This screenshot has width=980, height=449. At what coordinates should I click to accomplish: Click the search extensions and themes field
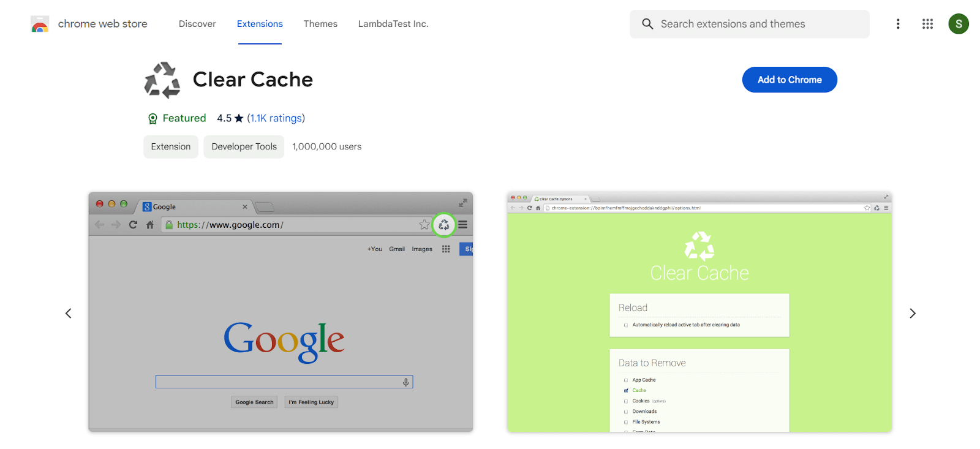pyautogui.click(x=750, y=24)
